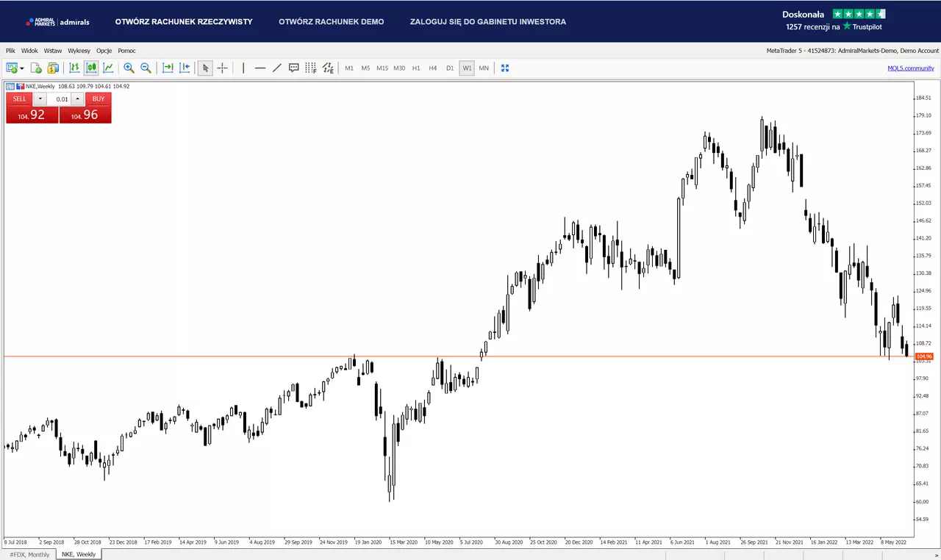Increase the lot volume with up arrow
Viewport: 941px width, 560px height.
point(78,99)
